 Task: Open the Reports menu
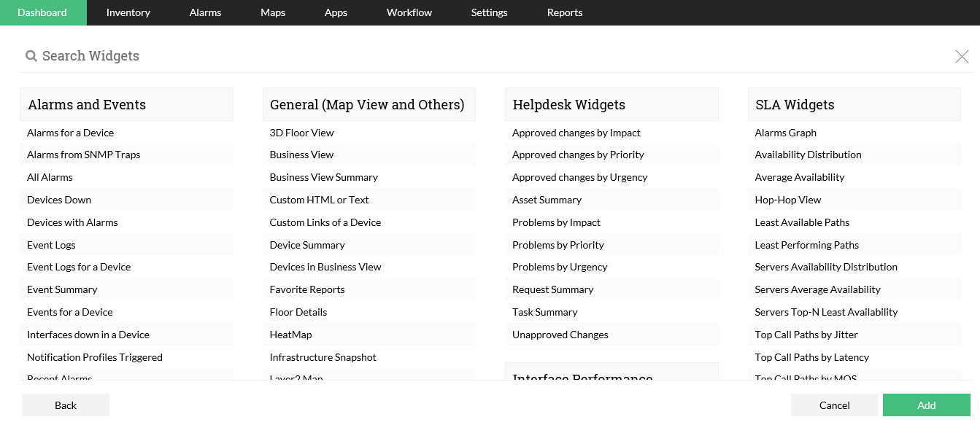[x=565, y=12]
